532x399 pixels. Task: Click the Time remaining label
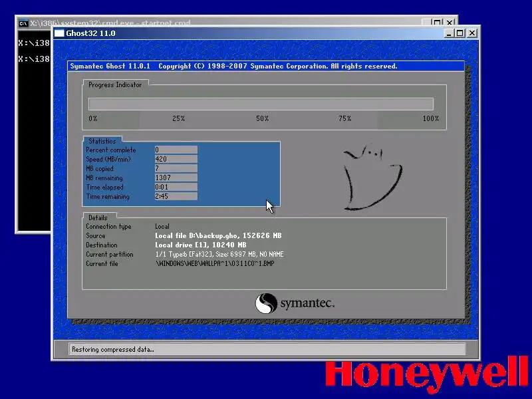pos(108,196)
